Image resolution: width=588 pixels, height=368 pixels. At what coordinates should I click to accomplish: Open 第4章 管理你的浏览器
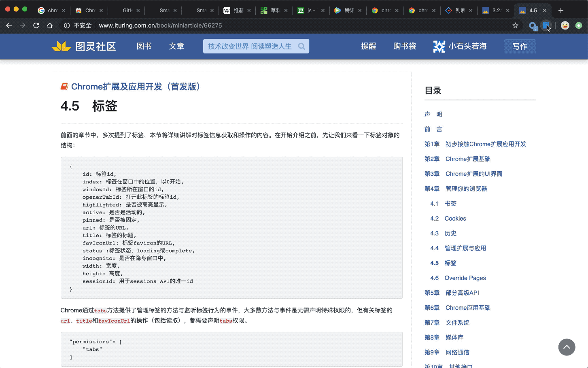point(456,189)
